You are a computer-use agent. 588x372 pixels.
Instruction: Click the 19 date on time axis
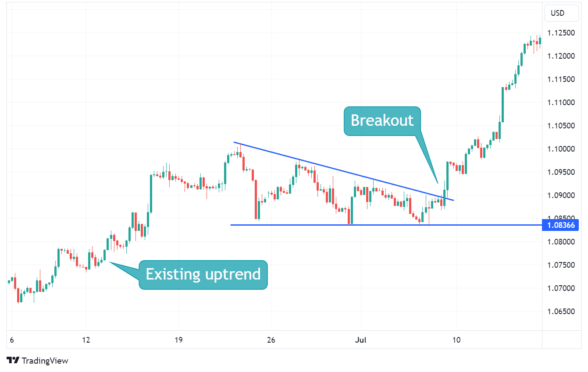tap(178, 340)
